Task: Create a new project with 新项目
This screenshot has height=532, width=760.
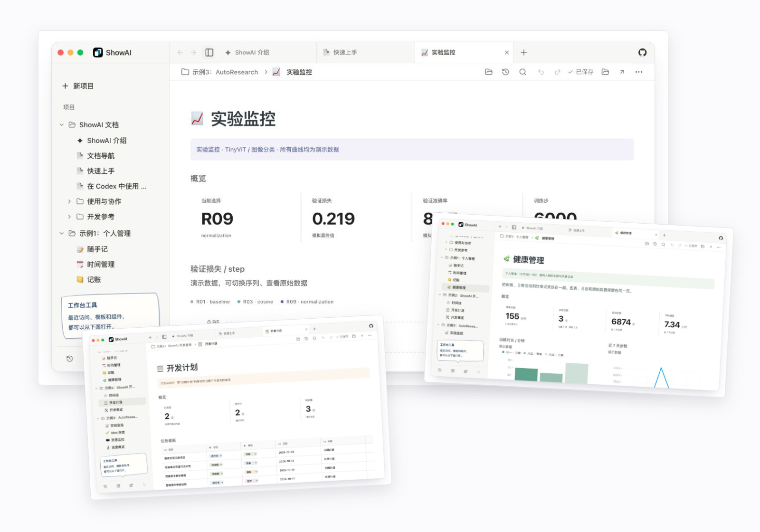Action: pyautogui.click(x=78, y=86)
